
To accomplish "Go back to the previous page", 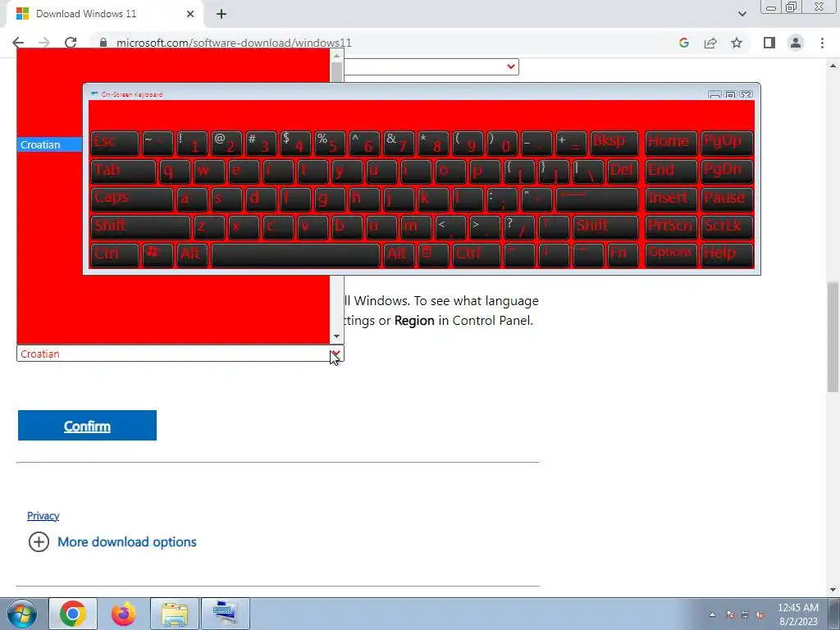I will tap(18, 43).
